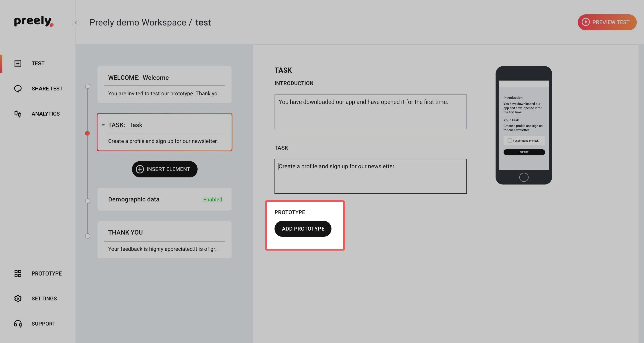Click the plus icon in Insert Element
The height and width of the screenshot is (343, 644).
[x=140, y=169]
